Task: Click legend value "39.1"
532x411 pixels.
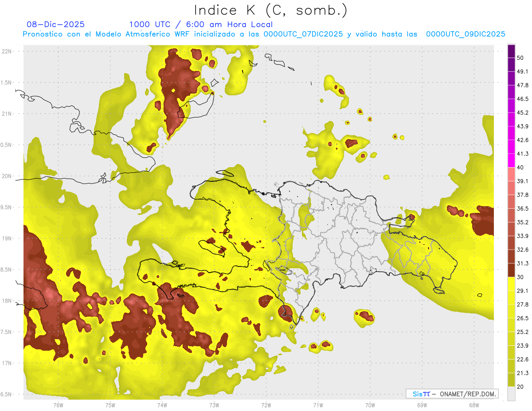Action: (523, 181)
